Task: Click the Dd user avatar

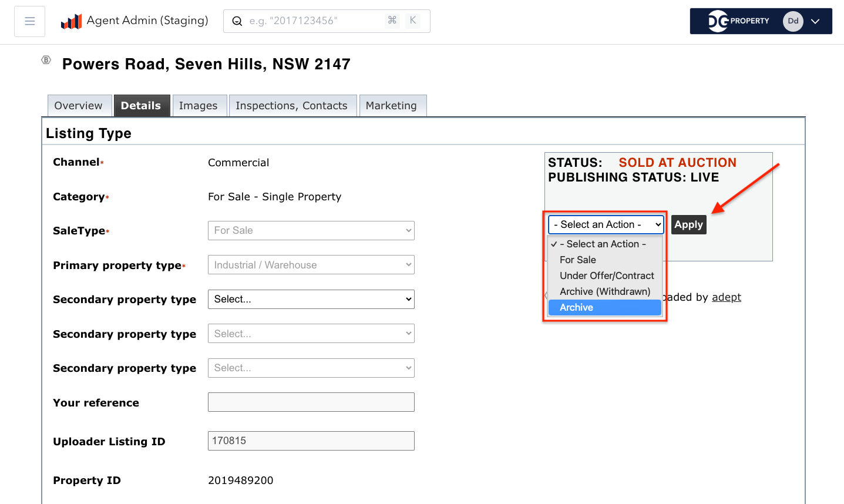Action: point(793,21)
